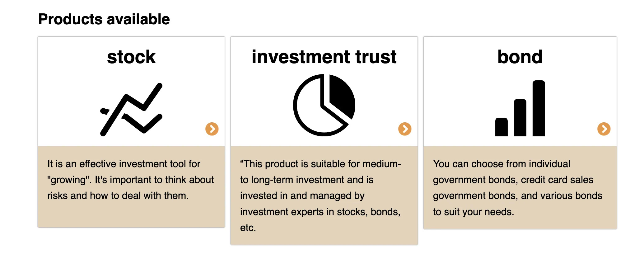Viewport: 644px width, 269px height.
Task: Select the bond description text panel
Action: (x=520, y=188)
